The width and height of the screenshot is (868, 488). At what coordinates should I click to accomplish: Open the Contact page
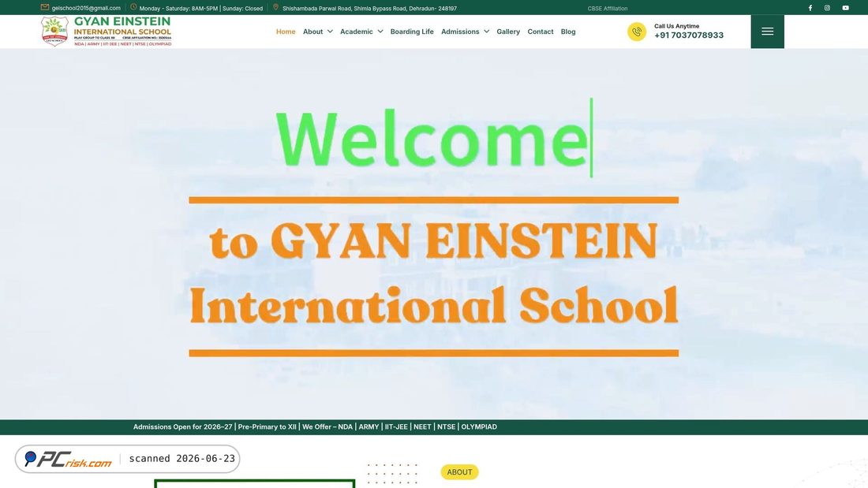click(x=541, y=32)
